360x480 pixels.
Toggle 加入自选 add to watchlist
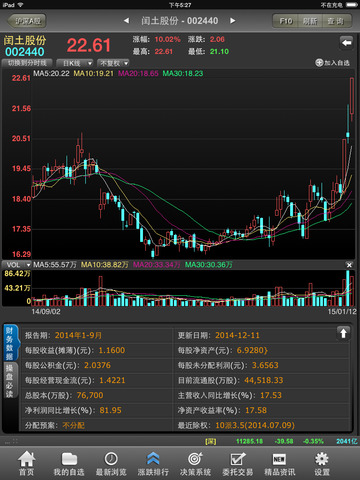tap(332, 63)
